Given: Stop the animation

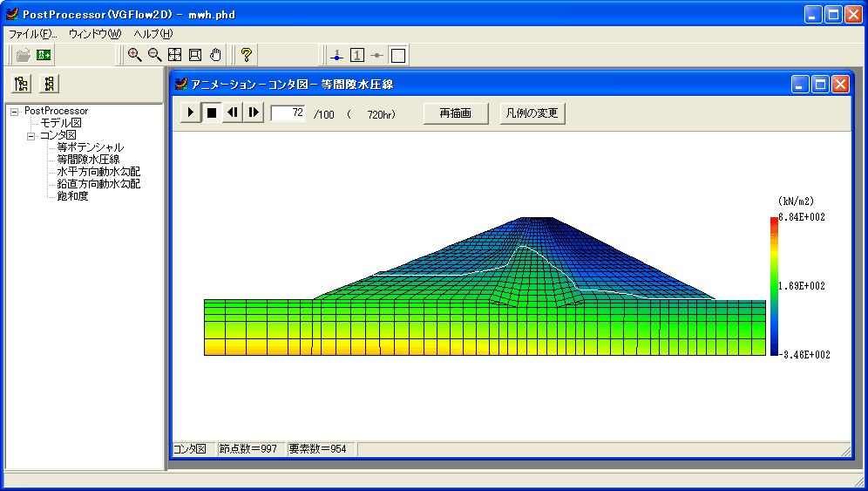Looking at the screenshot, I should pyautogui.click(x=212, y=113).
